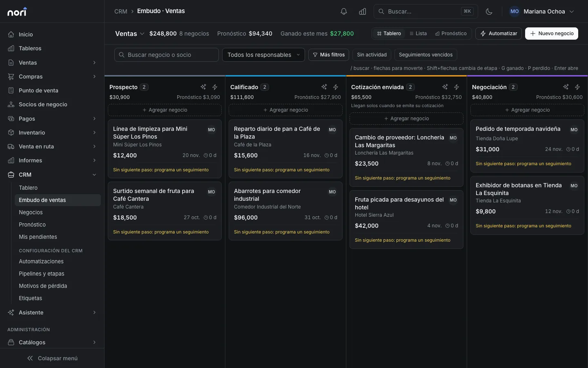Click the nori logo
The image size is (588, 368).
click(x=17, y=12)
